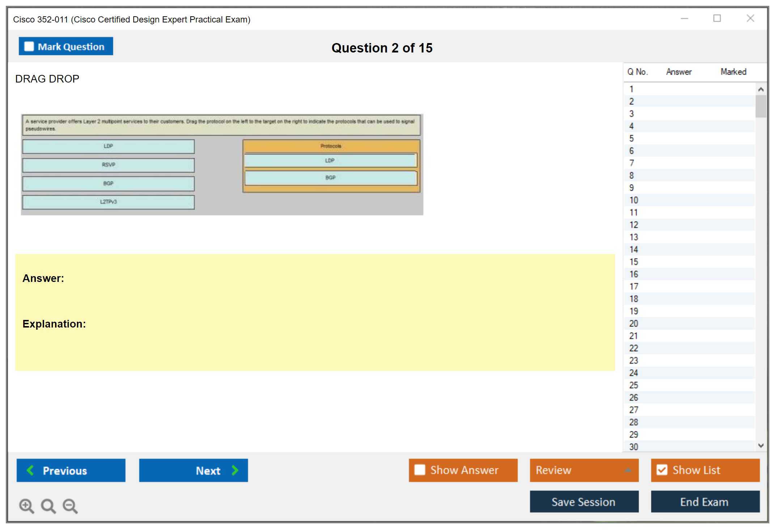The image size is (778, 532).
Task: Click the Save Session button
Action: coord(584,502)
